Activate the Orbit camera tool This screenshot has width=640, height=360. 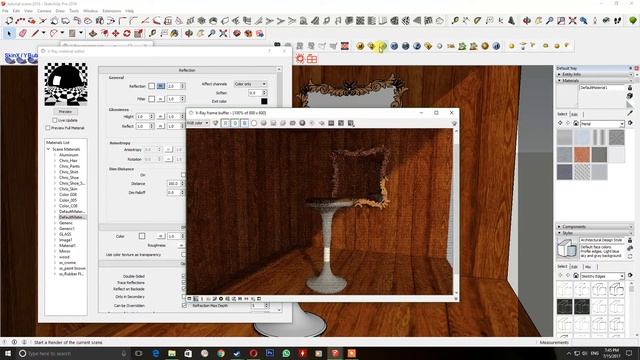click(x=189, y=33)
